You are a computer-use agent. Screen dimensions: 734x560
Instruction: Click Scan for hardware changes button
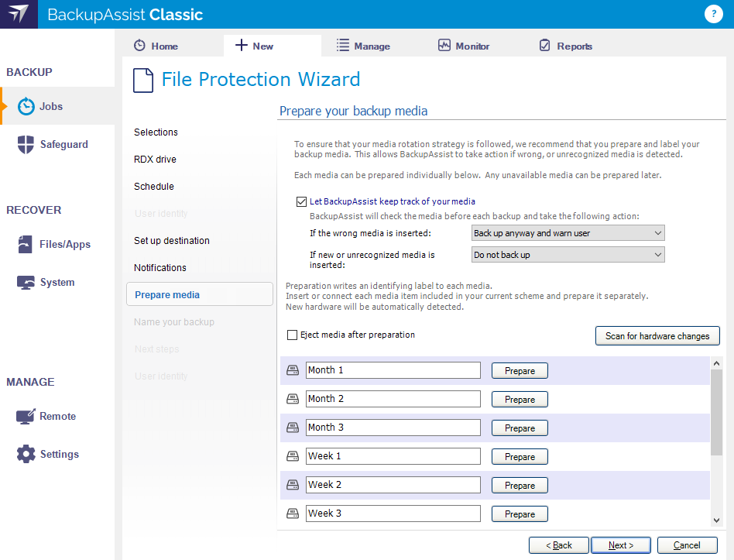(x=657, y=335)
